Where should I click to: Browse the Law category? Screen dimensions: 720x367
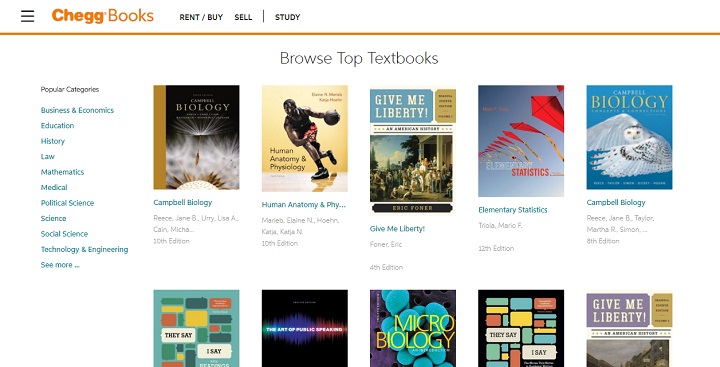tap(48, 157)
